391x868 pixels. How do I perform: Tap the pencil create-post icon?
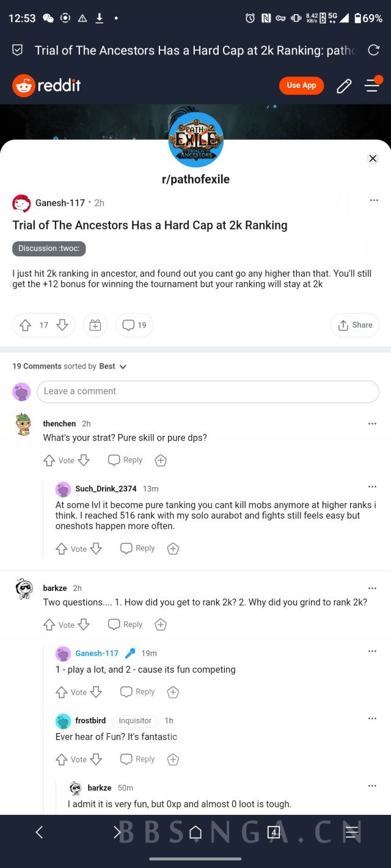[344, 86]
